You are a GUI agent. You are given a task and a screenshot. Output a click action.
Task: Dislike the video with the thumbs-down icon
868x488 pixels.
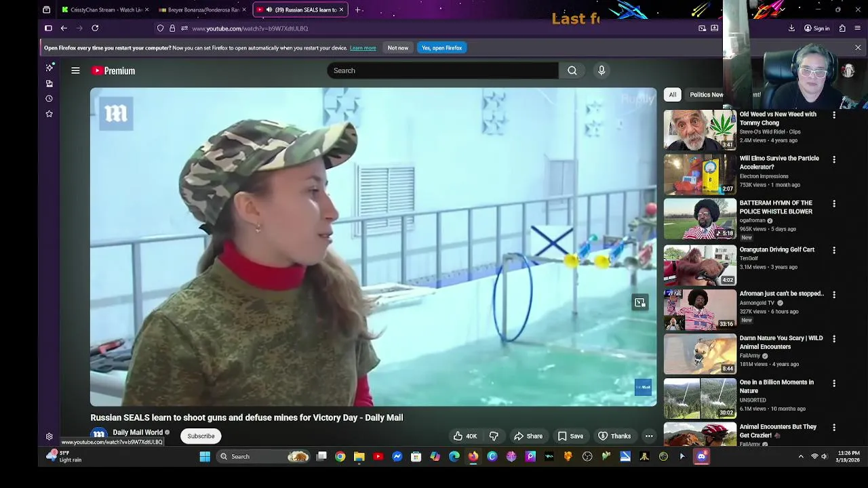pos(494,436)
